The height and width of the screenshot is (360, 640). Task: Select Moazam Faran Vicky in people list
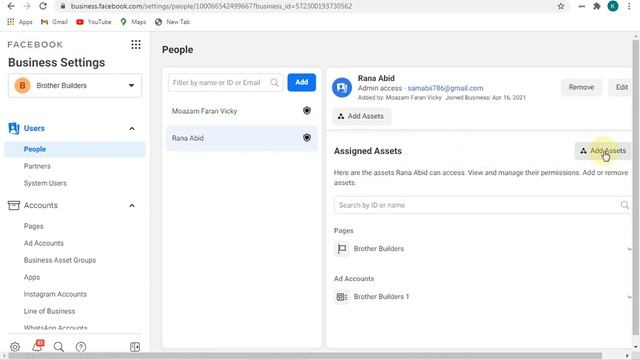click(x=242, y=111)
